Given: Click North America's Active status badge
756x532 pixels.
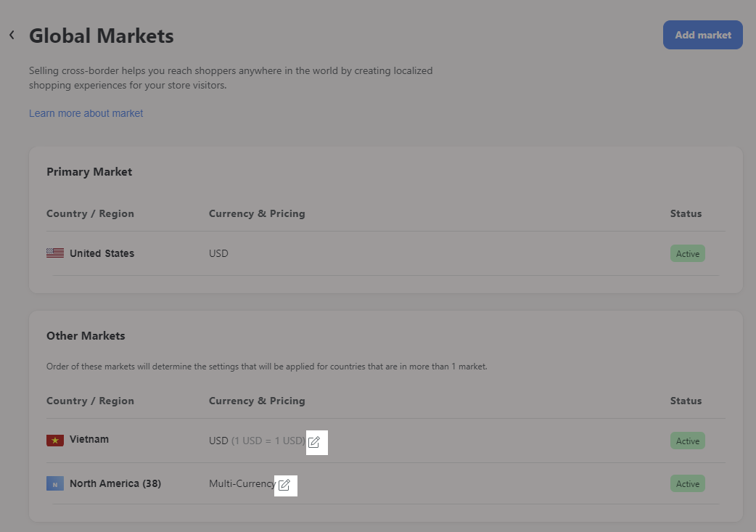Looking at the screenshot, I should point(687,483).
